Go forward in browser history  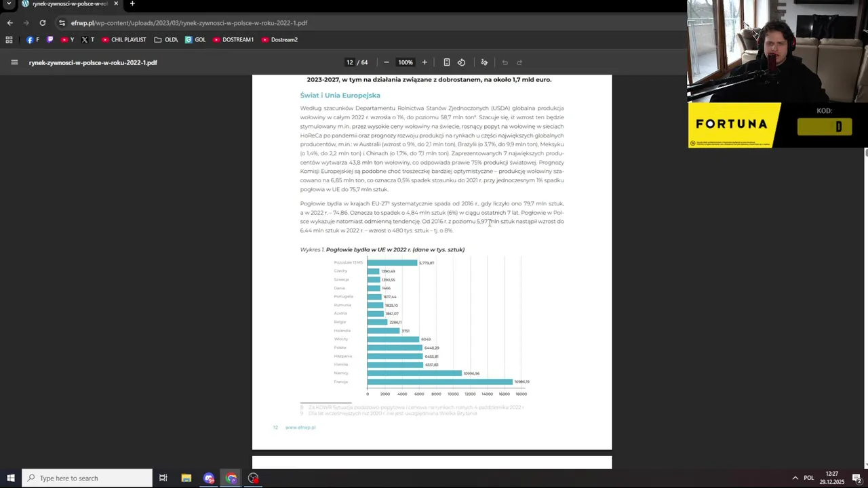point(26,22)
